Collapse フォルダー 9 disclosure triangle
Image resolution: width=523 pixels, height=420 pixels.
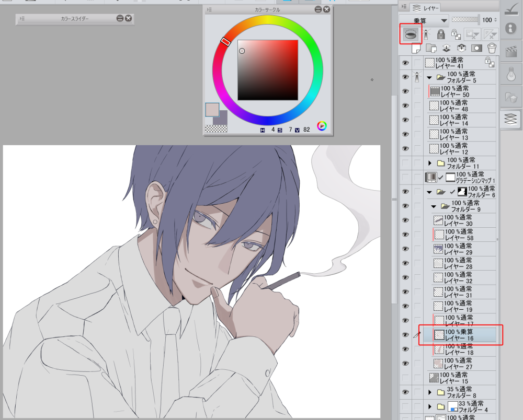tap(434, 206)
